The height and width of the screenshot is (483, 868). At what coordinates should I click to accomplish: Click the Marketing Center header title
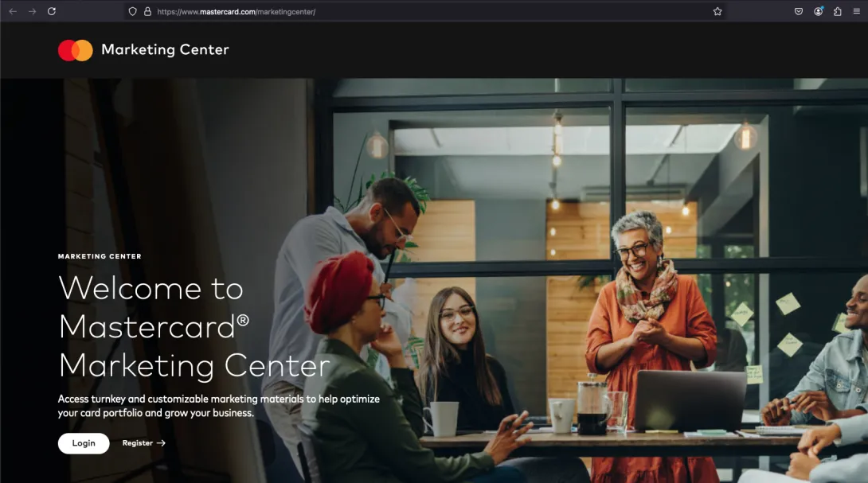click(x=165, y=50)
